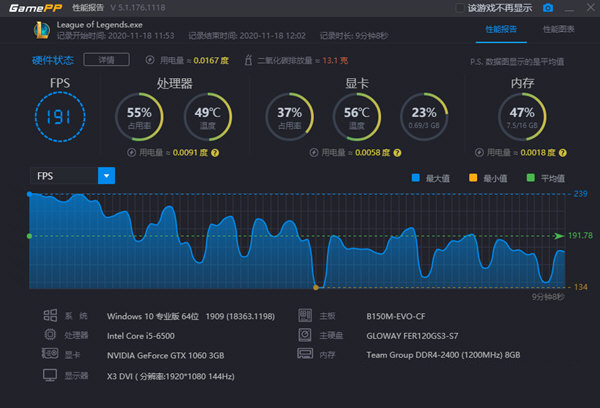
Task: Click the power usage icon beside 0.0167 度
Action: [150, 60]
